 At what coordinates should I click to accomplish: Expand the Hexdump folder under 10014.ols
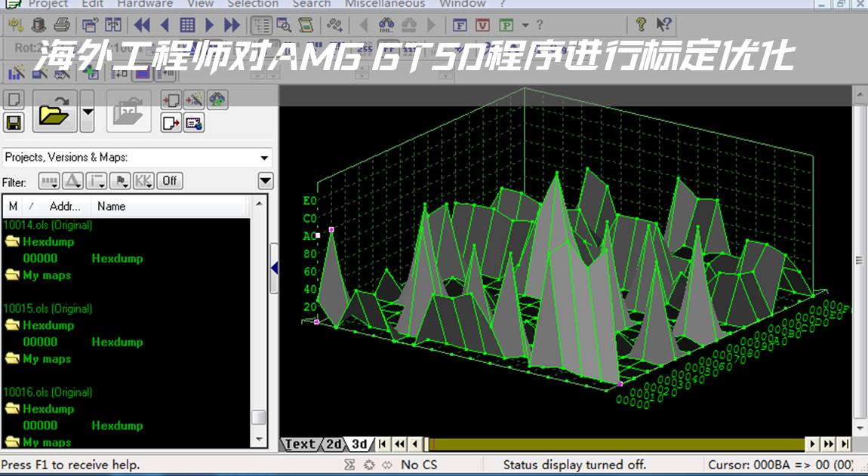(12, 242)
